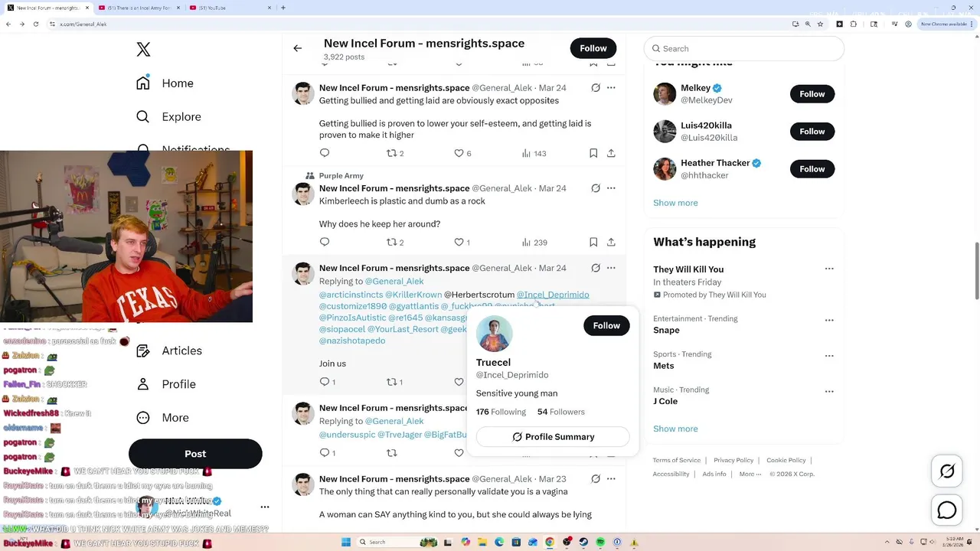Image resolution: width=980 pixels, height=551 pixels.
Task: Open the Messages floating chat button
Action: pos(947,510)
